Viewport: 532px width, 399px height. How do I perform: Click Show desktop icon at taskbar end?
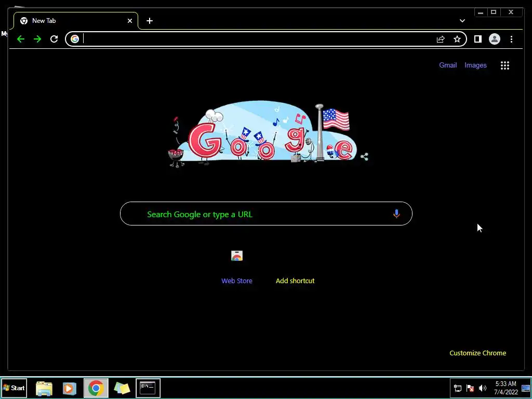[526, 388]
